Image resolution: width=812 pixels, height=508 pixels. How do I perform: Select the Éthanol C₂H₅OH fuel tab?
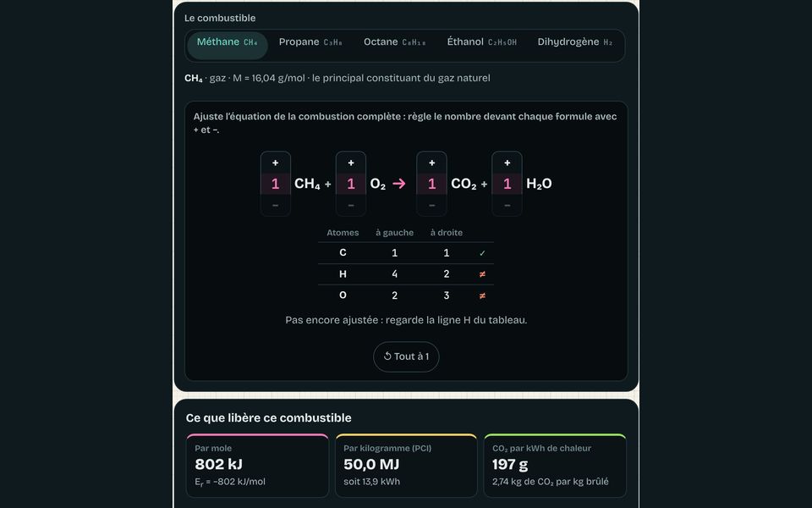(x=481, y=42)
